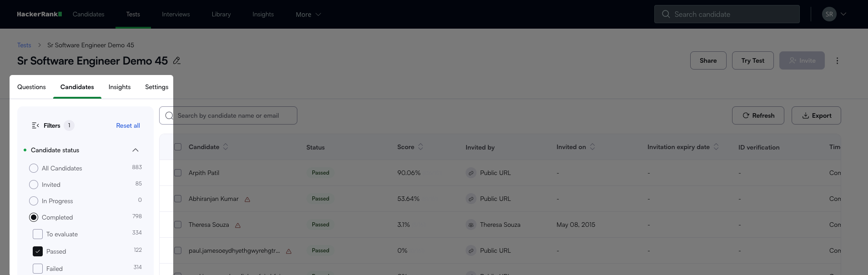The width and height of the screenshot is (868, 275).
Task: Open the More dropdown in navigation
Action: [x=308, y=15]
